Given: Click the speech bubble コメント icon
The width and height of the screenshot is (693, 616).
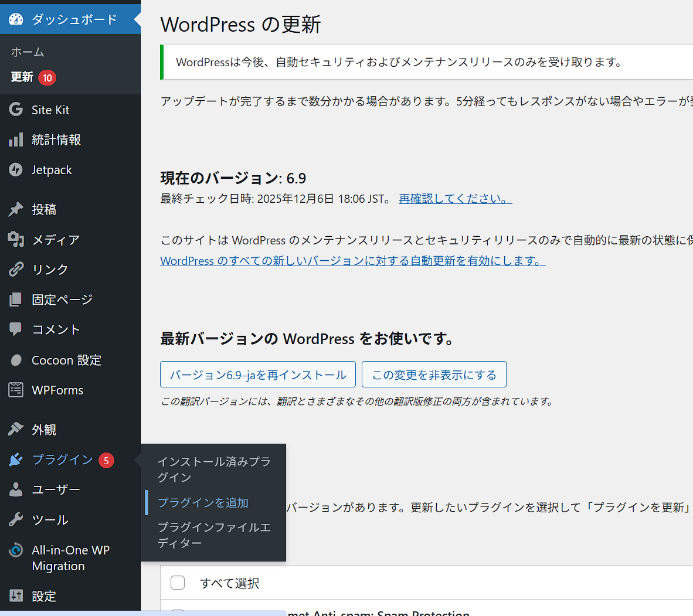Looking at the screenshot, I should (16, 329).
